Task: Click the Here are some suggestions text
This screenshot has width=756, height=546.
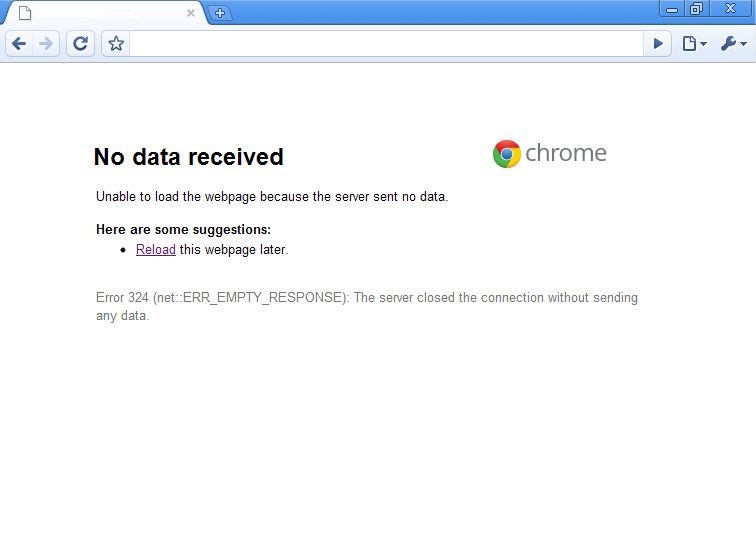Action: tap(183, 230)
